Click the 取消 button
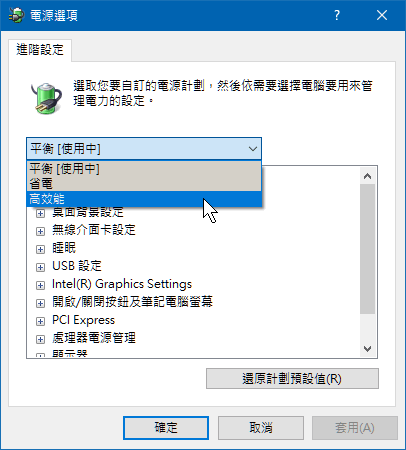The width and height of the screenshot is (406, 450). click(261, 428)
